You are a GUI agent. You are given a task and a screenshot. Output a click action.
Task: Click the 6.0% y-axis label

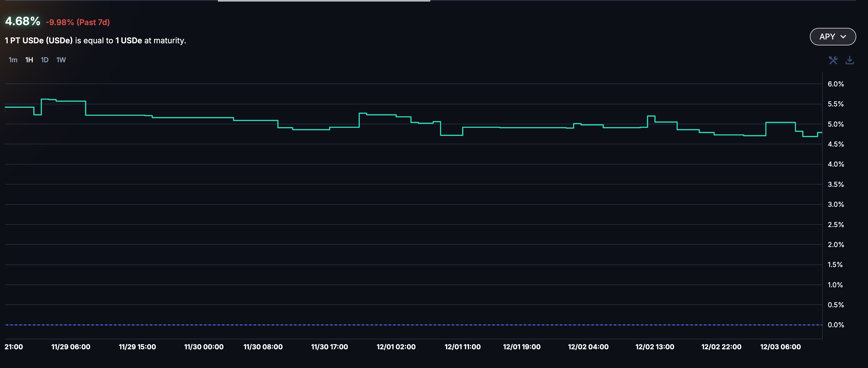(835, 84)
